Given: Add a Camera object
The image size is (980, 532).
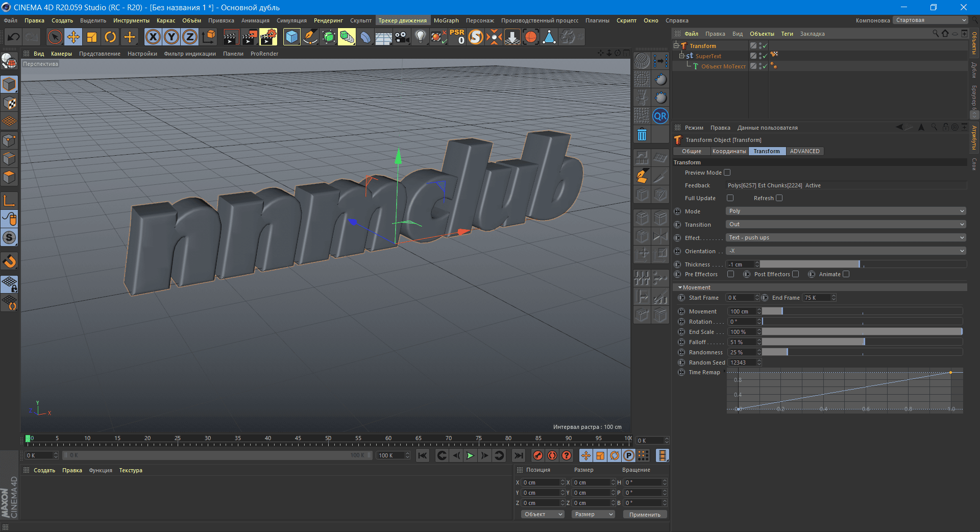Looking at the screenshot, I should coord(402,37).
